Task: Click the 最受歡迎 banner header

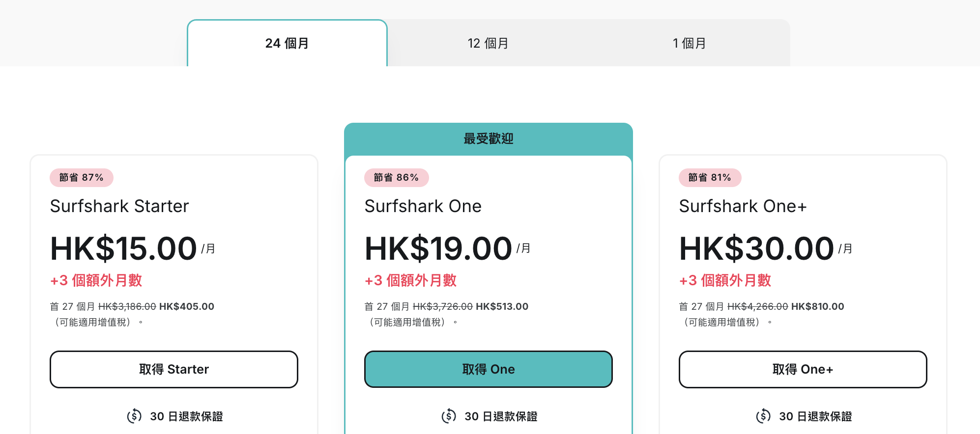Action: (488, 139)
